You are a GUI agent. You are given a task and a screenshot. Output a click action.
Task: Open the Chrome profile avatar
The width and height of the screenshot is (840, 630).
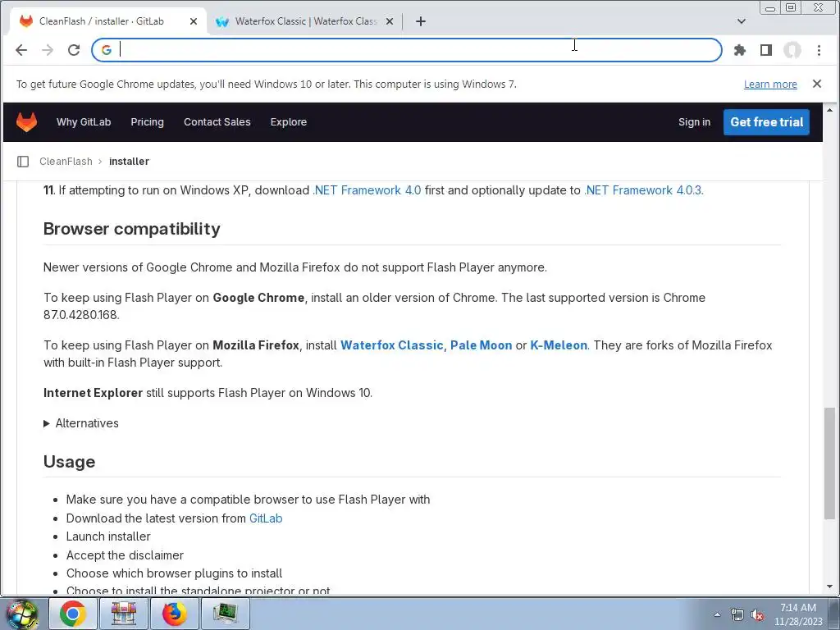pos(792,50)
